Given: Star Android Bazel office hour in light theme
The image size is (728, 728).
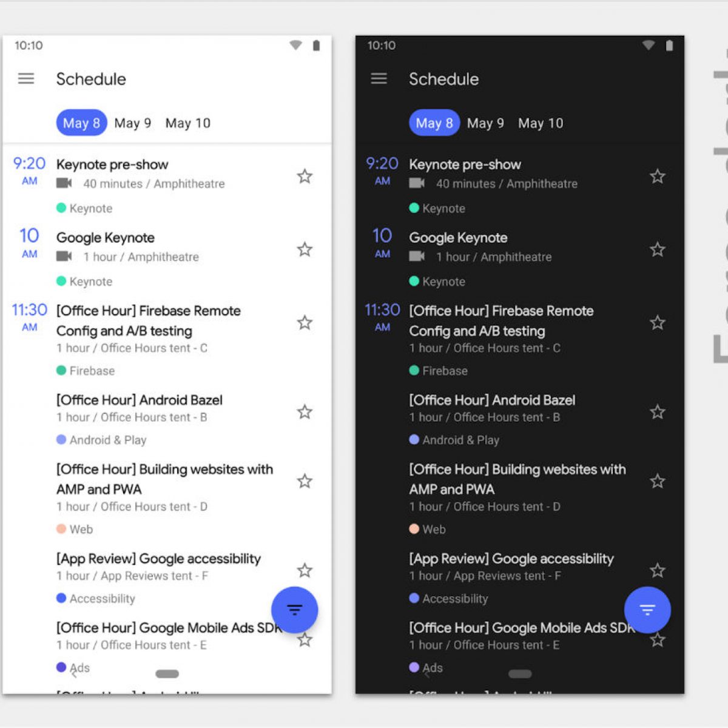Looking at the screenshot, I should (305, 412).
